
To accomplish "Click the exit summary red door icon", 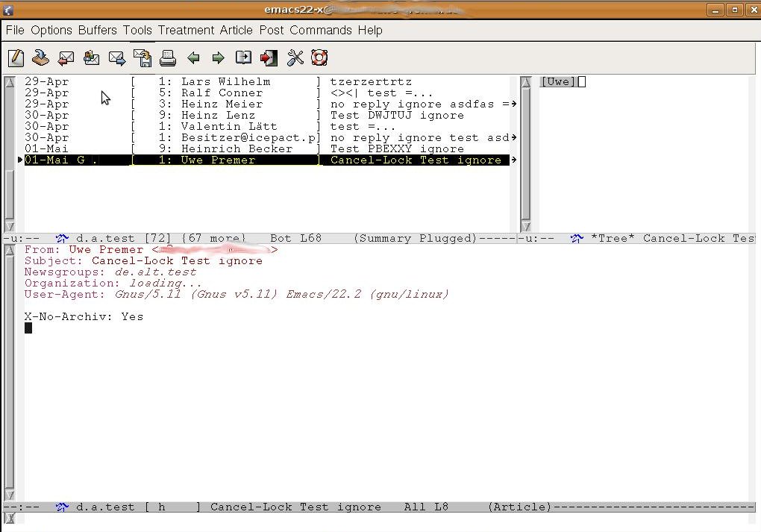I will [x=269, y=58].
